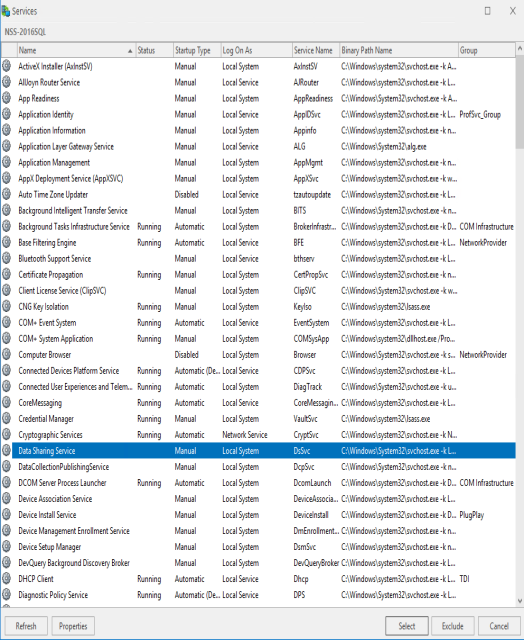Click the gear icon beside Credential Manager
Screen dimensions: 524x640
click(x=7, y=419)
